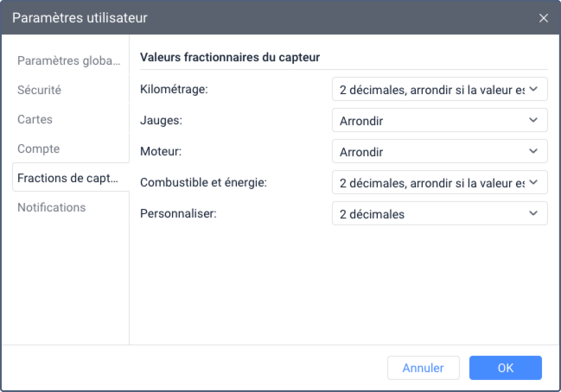Select the Compte tab
Viewport: 561px width, 392px height.
pos(39,149)
